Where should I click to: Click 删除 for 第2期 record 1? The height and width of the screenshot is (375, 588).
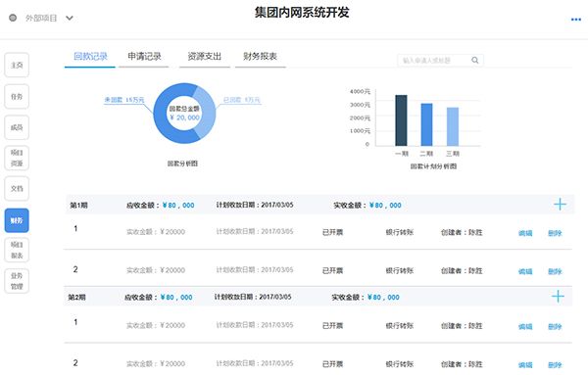pos(555,326)
